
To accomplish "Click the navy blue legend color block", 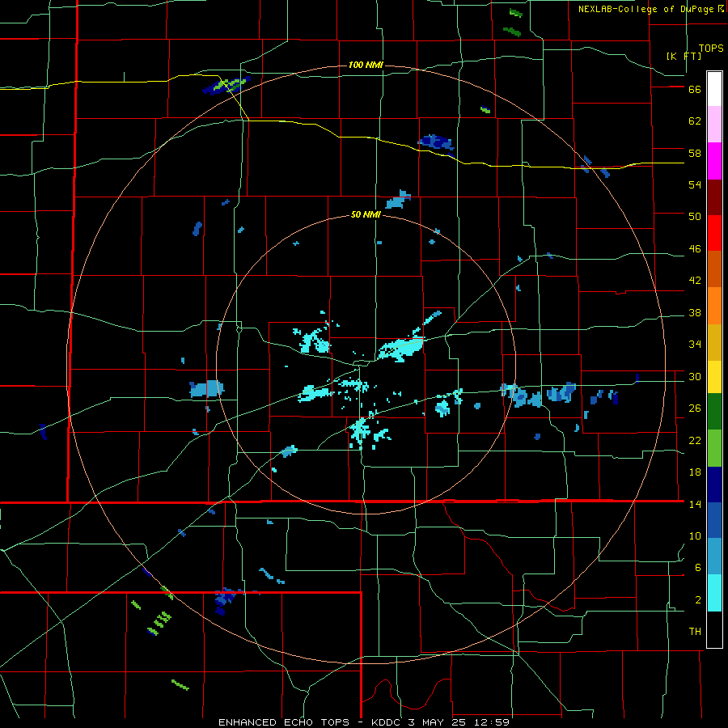I will tap(714, 485).
